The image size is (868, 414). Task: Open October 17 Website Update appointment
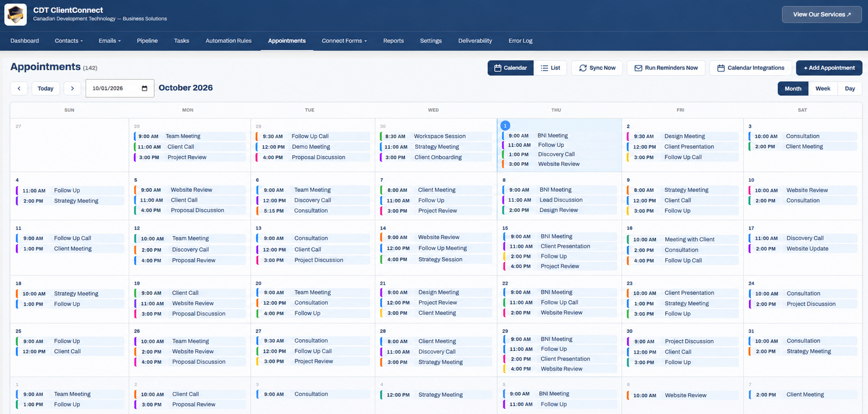tap(803, 249)
